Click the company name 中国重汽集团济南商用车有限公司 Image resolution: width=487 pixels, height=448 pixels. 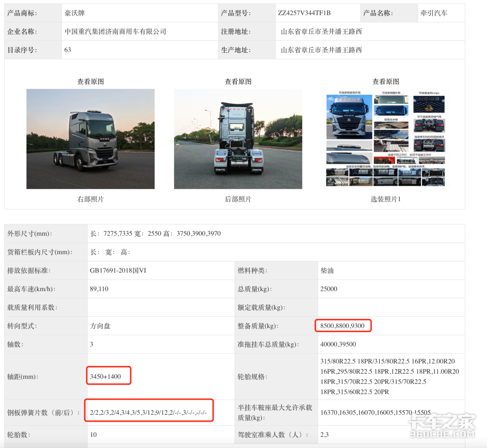point(115,32)
